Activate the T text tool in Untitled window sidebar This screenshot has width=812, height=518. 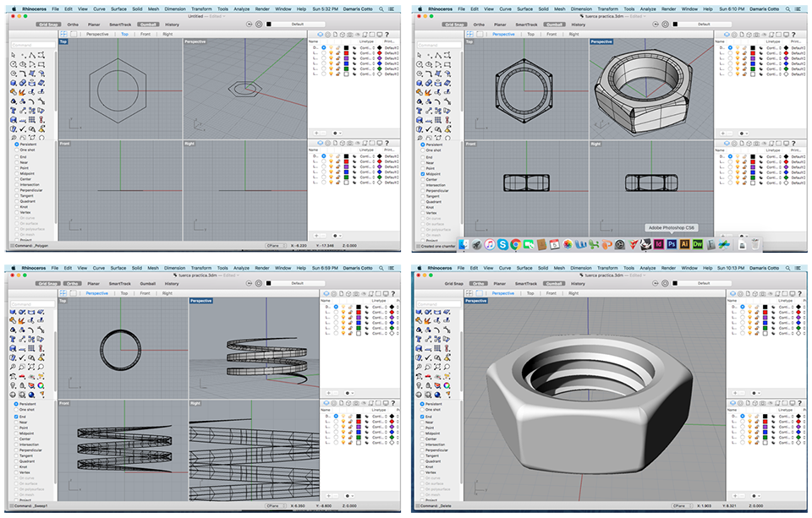14,111
